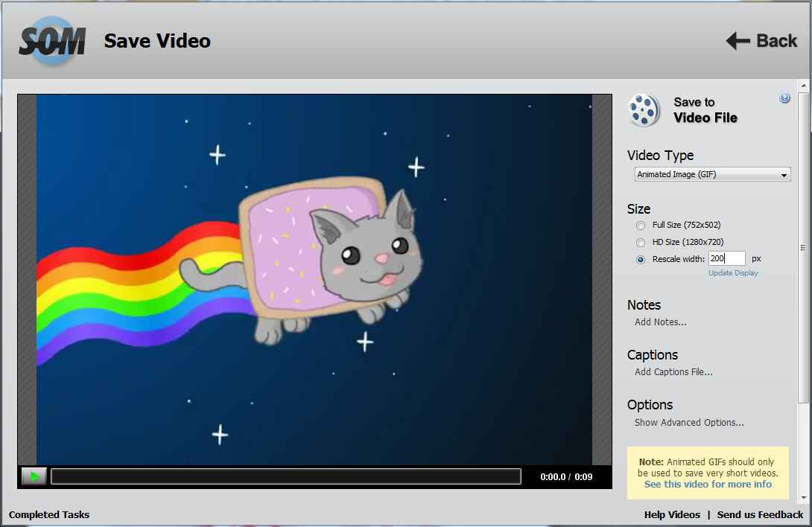Play the video with the green play button
This screenshot has height=527, width=812.
(34, 476)
